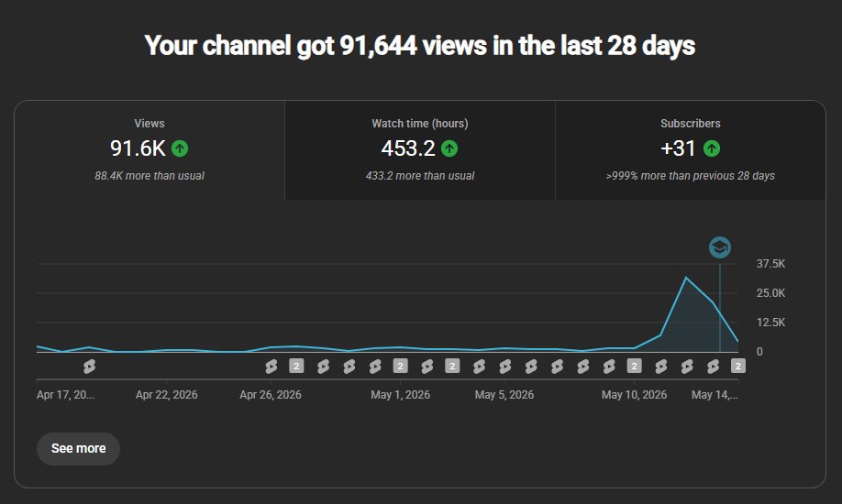This screenshot has width=842, height=504.
Task: Click the Apr 22, 2026 date label
Action: click(x=166, y=395)
